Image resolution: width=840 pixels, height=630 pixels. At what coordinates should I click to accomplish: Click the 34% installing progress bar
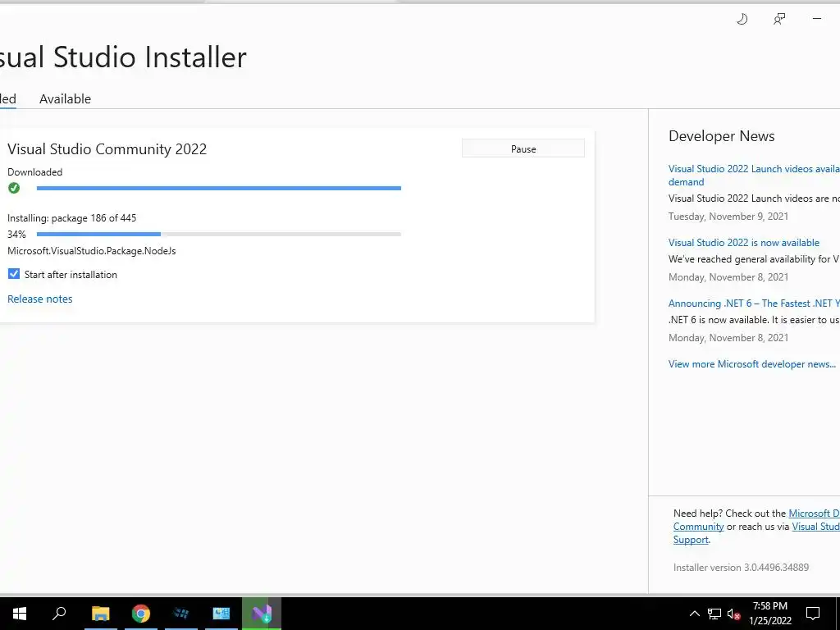pyautogui.click(x=218, y=234)
